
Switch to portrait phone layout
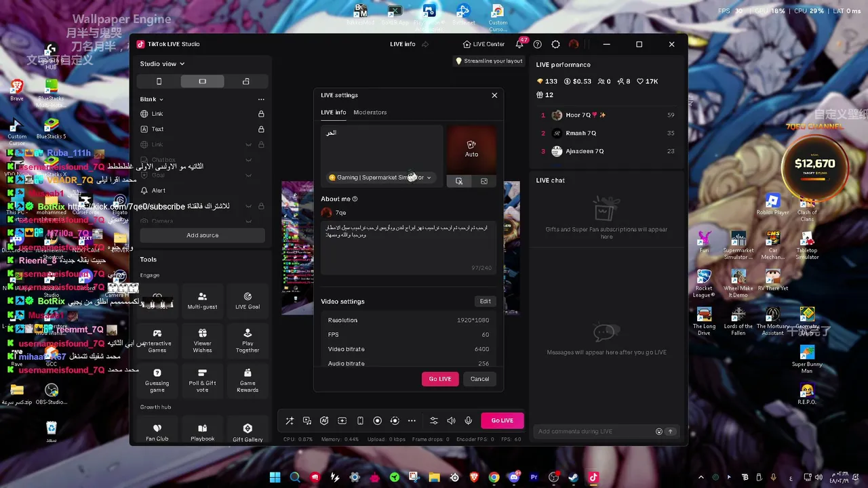(159, 81)
